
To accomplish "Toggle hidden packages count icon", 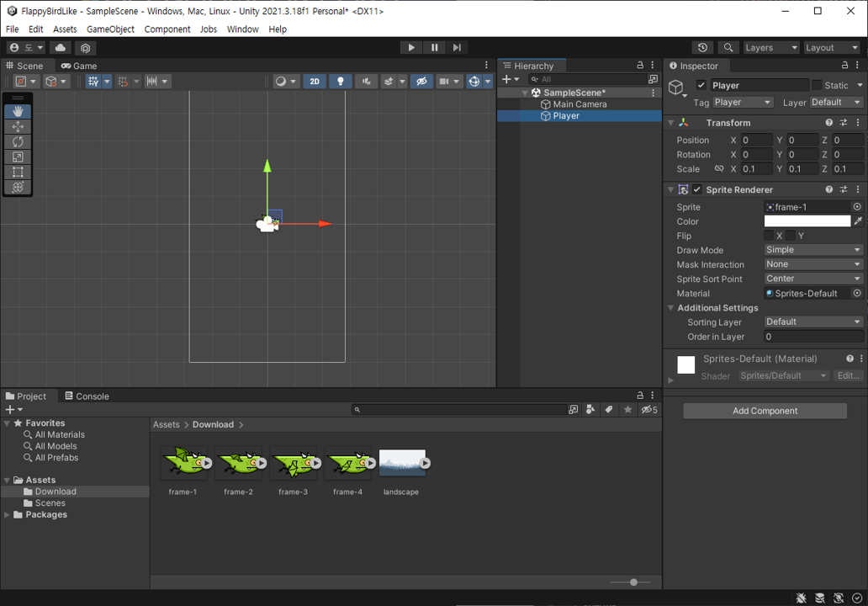I will 650,409.
